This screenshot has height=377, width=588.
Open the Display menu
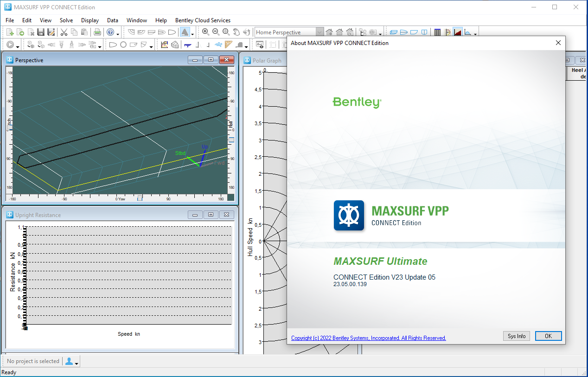pyautogui.click(x=90, y=20)
